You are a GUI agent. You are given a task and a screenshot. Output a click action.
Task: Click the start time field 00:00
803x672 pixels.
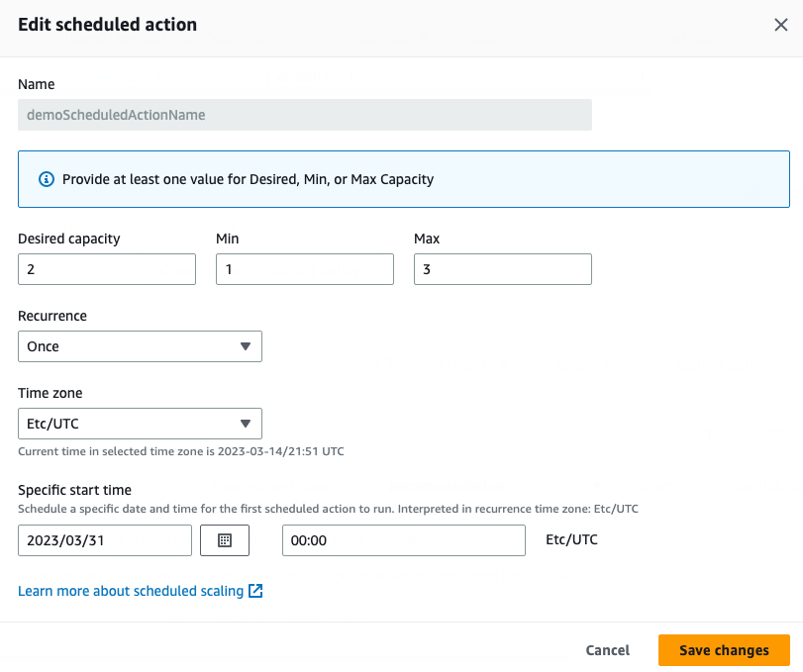pyautogui.click(x=403, y=539)
